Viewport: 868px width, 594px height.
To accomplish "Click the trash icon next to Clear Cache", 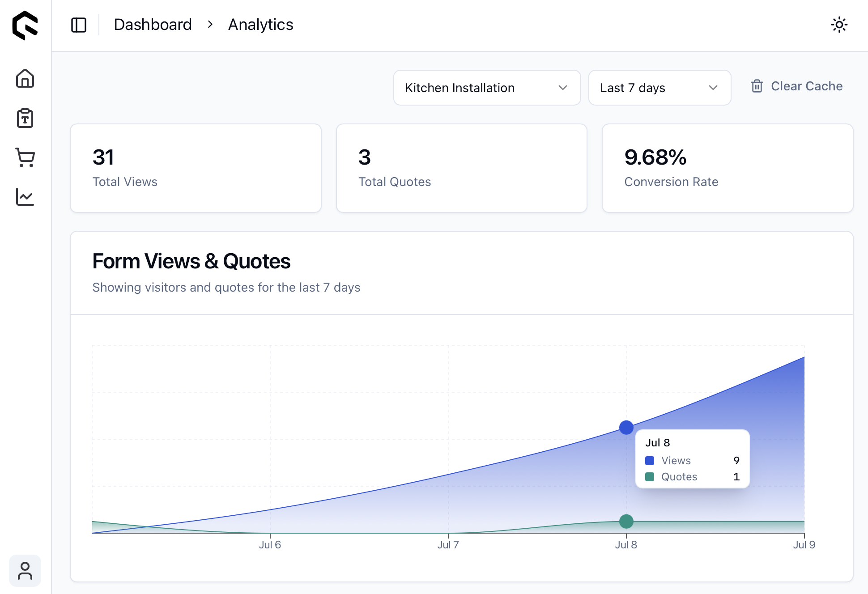I will 757,86.
